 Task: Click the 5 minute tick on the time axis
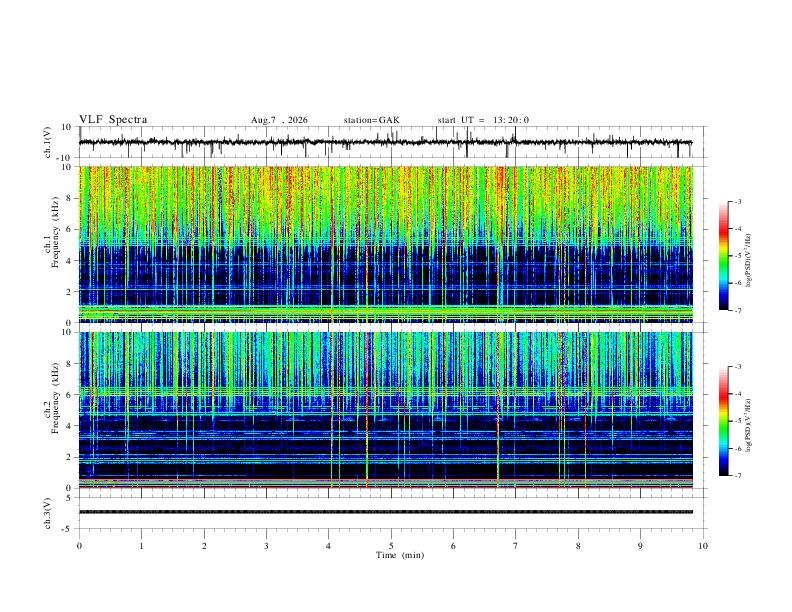pyautogui.click(x=391, y=546)
